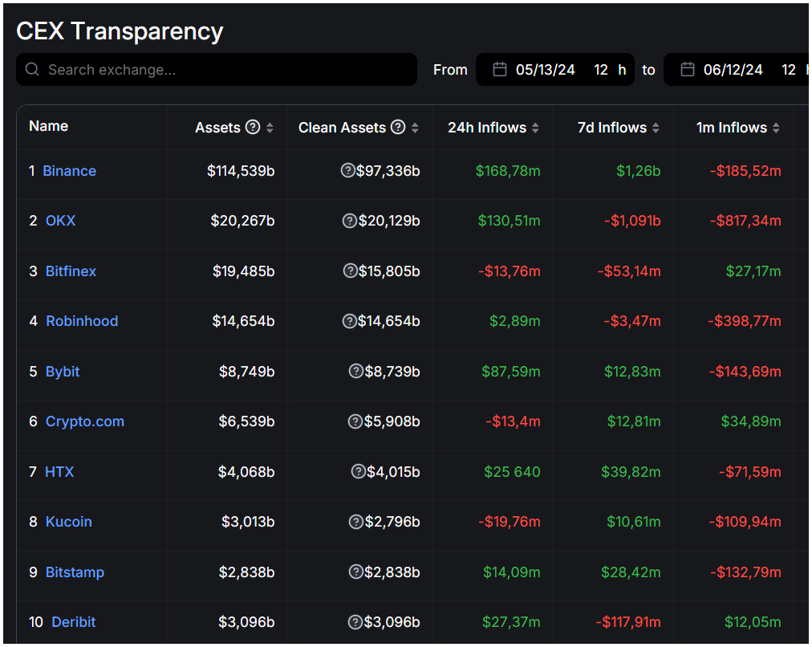The height and width of the screenshot is (647, 812).
Task: Click info icon next to Bitfinex $15,805b
Action: [350, 271]
